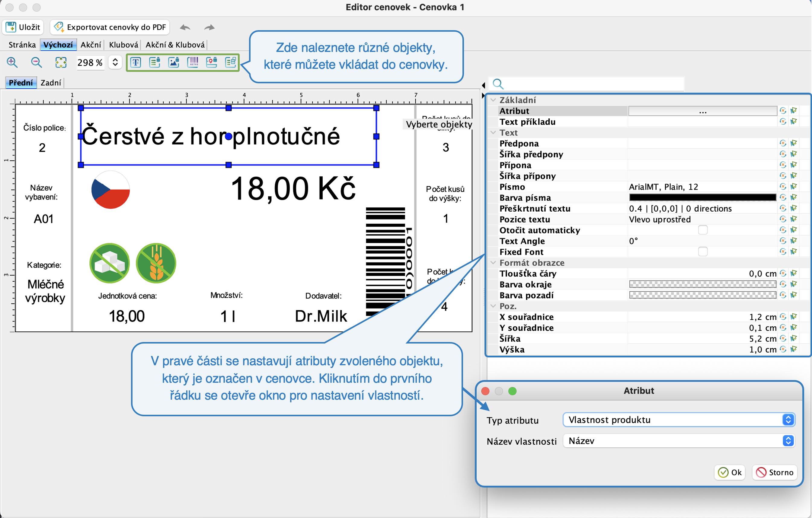Reset the X souřadnice value

[783, 317]
